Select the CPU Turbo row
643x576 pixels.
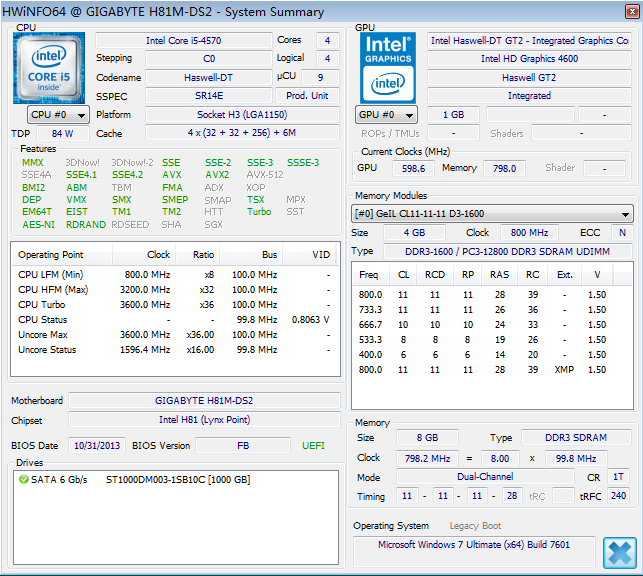[175, 305]
